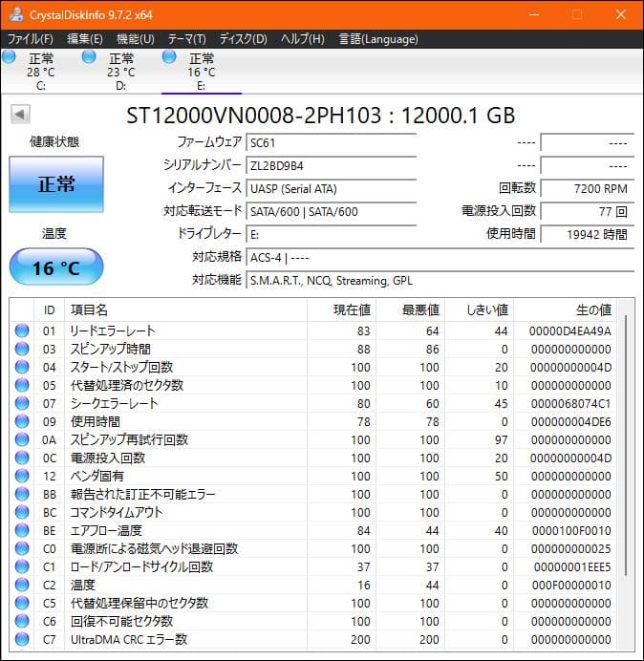Open the 編集(E) menu
Screen dimensions: 644x661
85,39
